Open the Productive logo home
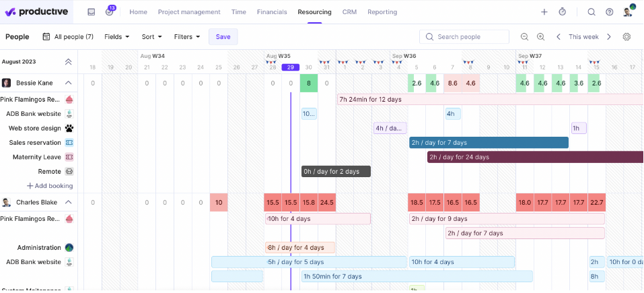The width and height of the screenshot is (644, 293). coord(36,12)
